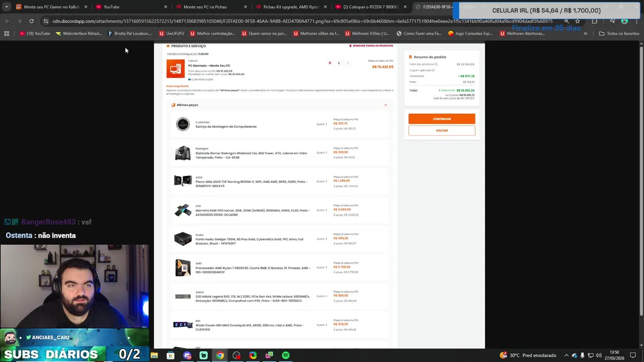Screen dimensions: 644x362
Task: Close the YouTube tab
Action: point(166,7)
